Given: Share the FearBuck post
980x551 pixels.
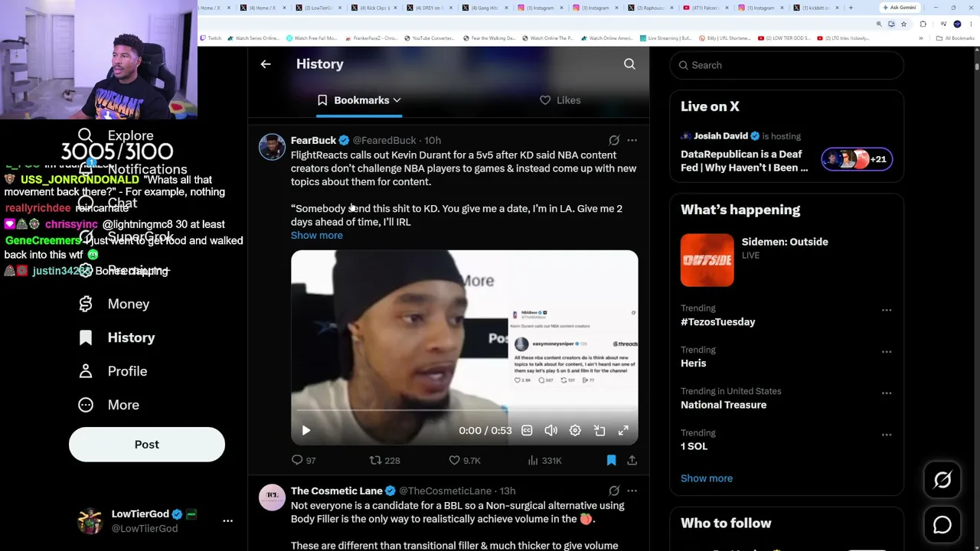Looking at the screenshot, I should click(x=632, y=460).
